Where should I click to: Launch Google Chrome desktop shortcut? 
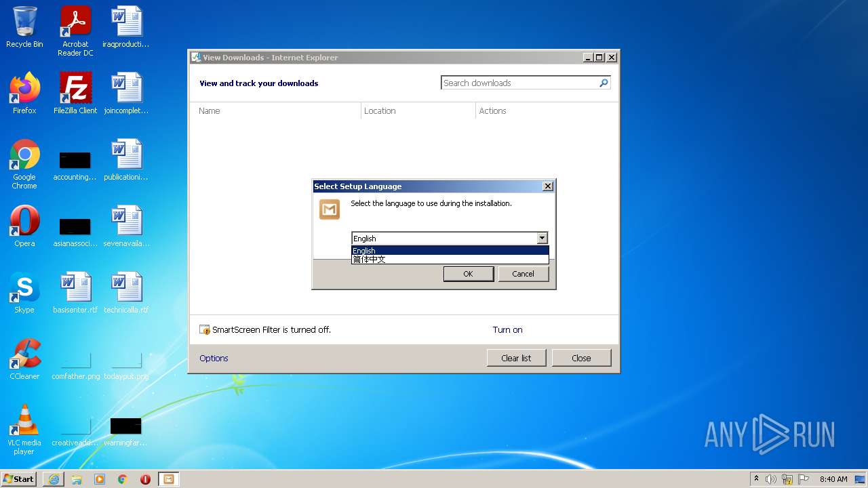coord(24,164)
